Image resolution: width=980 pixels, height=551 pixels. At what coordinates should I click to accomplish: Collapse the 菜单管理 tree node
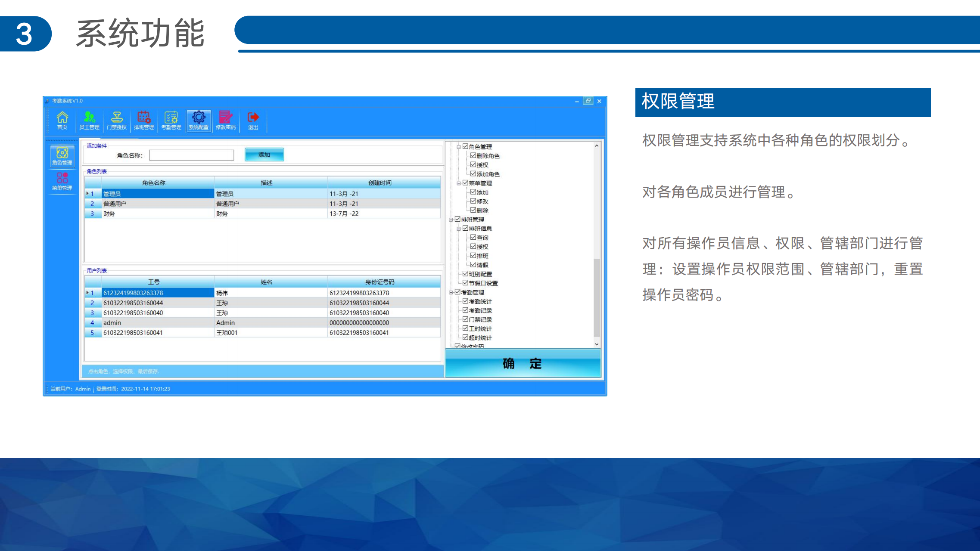pos(459,183)
